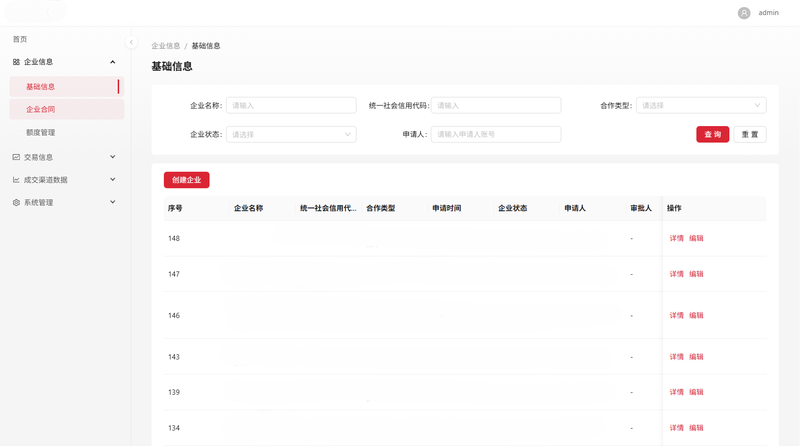Focus the 企业名称 input field
The width and height of the screenshot is (800, 446).
pyautogui.click(x=291, y=105)
